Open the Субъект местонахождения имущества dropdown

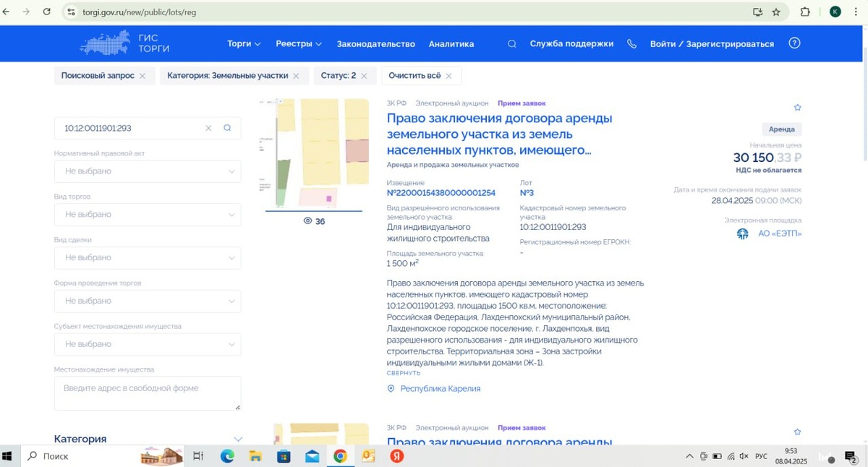pos(148,344)
